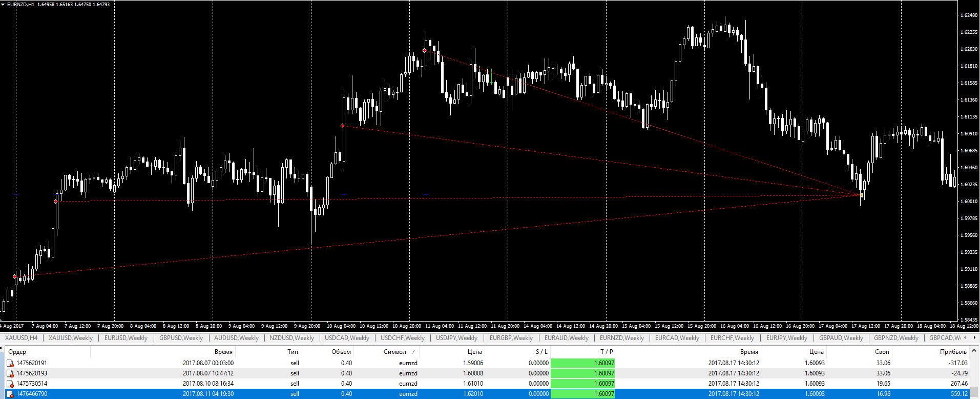Click the order icon for 1475730514
Screen dimensions: 980x399
(10, 384)
